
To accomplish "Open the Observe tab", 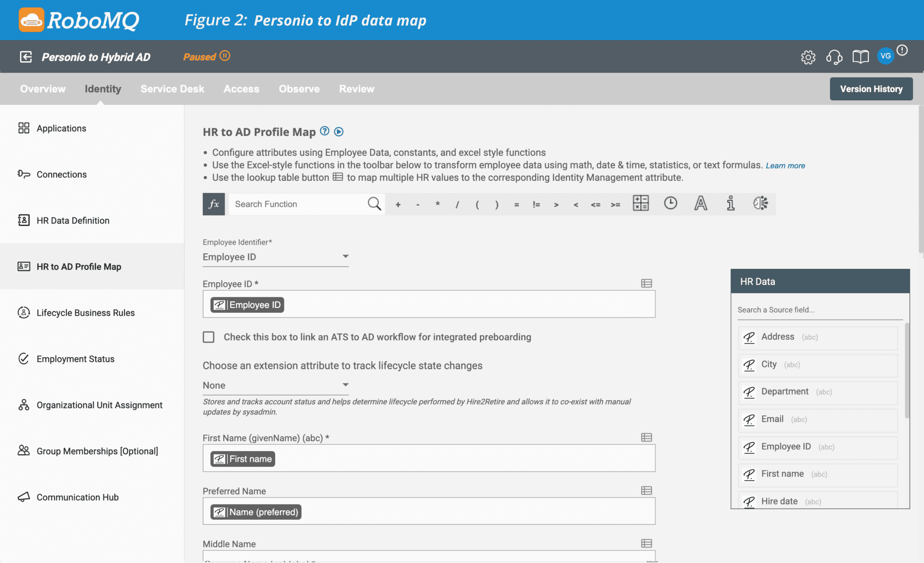I will point(299,89).
